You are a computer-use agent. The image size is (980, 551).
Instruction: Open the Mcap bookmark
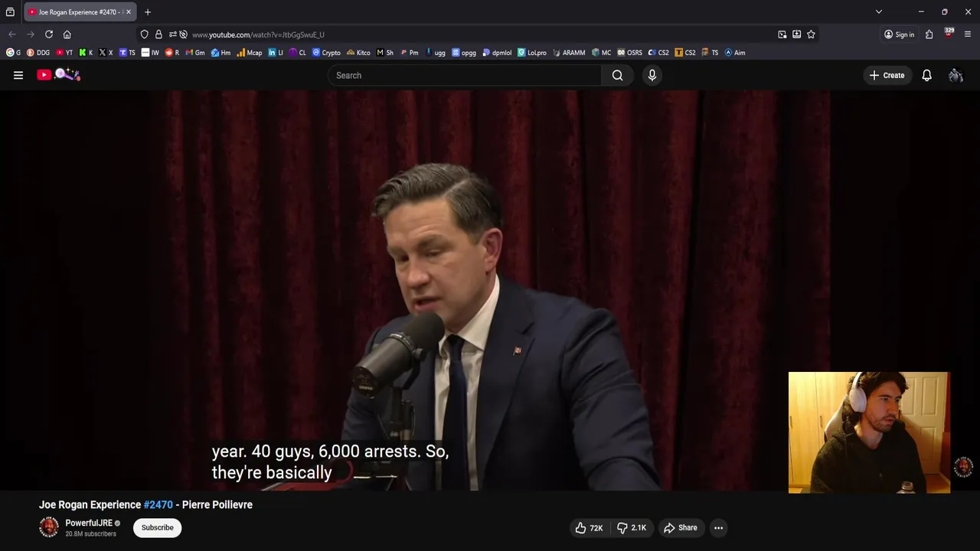click(x=250, y=53)
